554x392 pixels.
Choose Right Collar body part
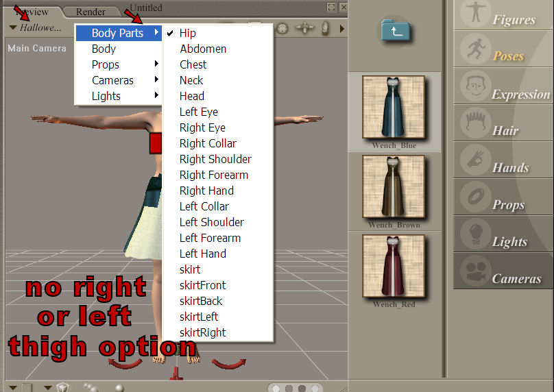(218, 143)
